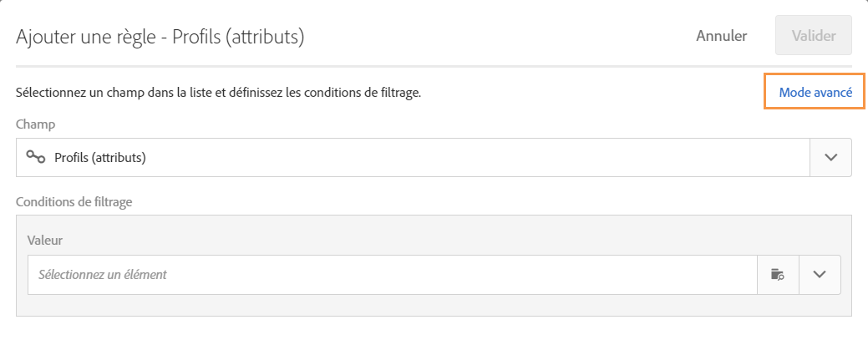This screenshot has width=868, height=350.
Task: Click the Champ field label
Action: tap(33, 124)
